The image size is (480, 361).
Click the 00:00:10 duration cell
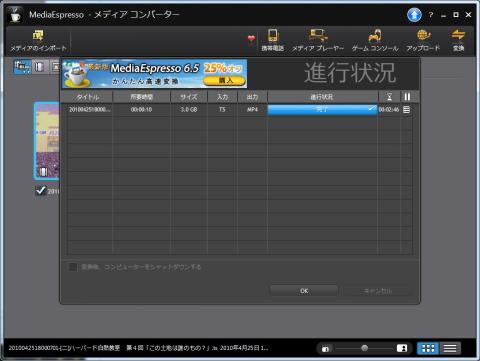141,110
